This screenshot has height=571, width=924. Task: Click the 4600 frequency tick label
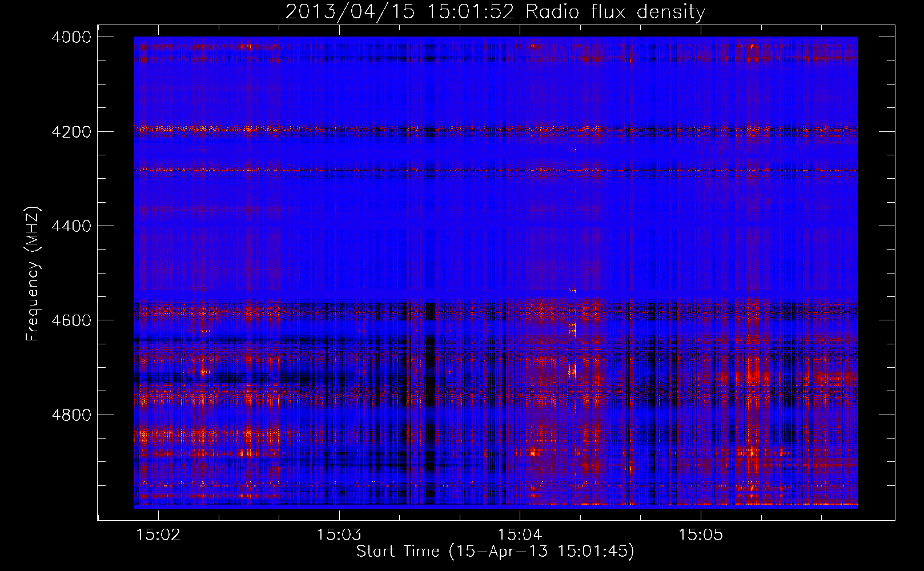tap(71, 320)
